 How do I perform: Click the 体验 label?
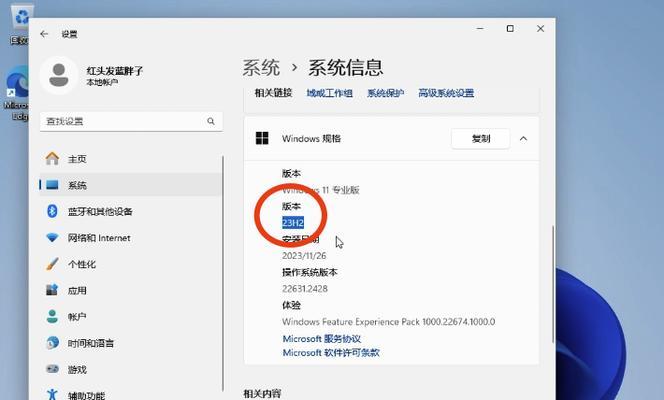click(291, 305)
